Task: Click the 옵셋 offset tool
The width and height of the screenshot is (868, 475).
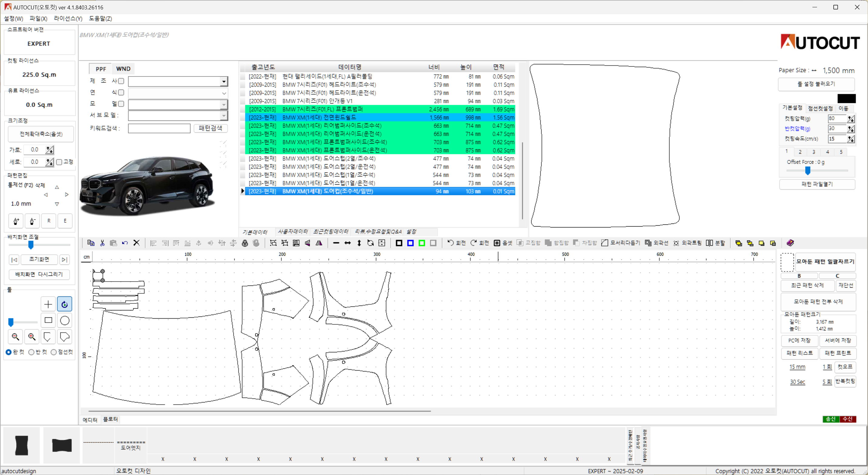Action: 503,243
